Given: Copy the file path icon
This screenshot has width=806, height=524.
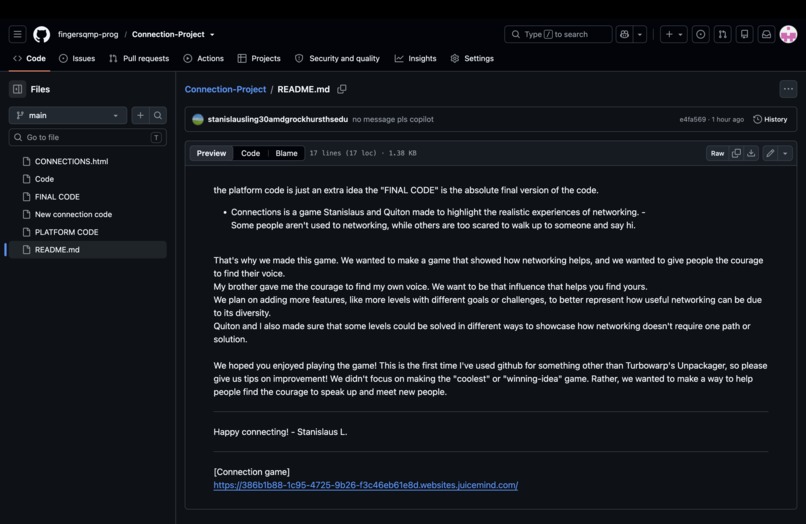Looking at the screenshot, I should 342,89.
